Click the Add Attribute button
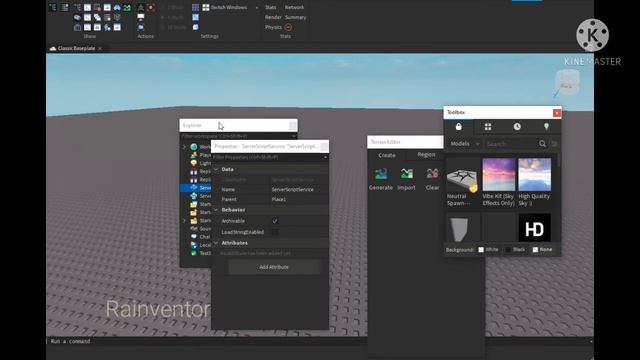 274,267
